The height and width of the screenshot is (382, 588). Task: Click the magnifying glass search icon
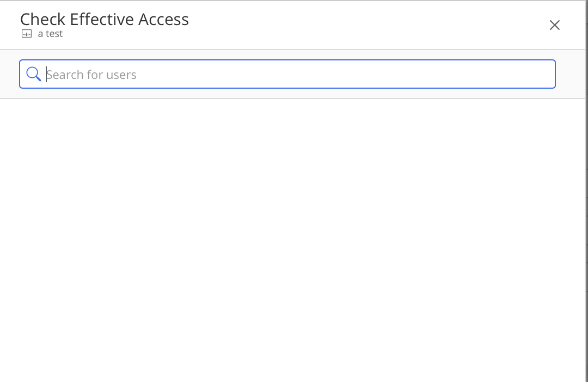coord(34,74)
